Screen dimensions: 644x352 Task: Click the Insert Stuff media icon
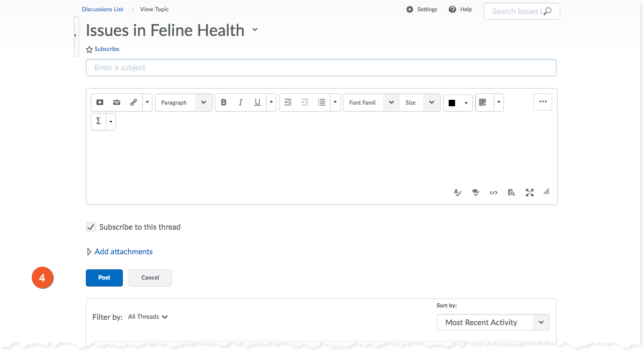(x=100, y=102)
